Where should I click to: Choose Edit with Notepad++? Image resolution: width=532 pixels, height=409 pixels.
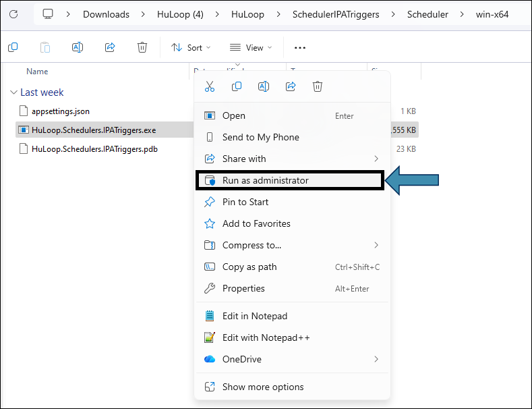point(266,337)
